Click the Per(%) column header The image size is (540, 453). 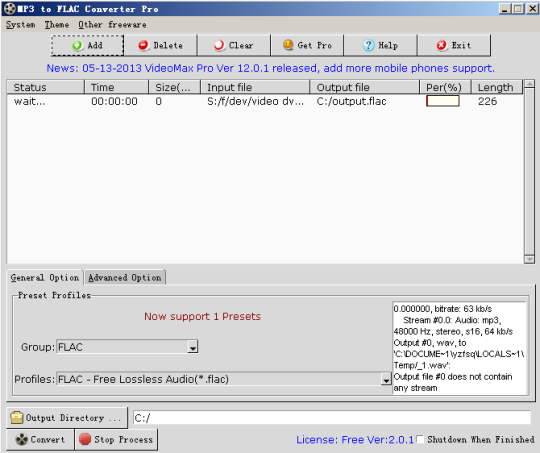coord(445,87)
